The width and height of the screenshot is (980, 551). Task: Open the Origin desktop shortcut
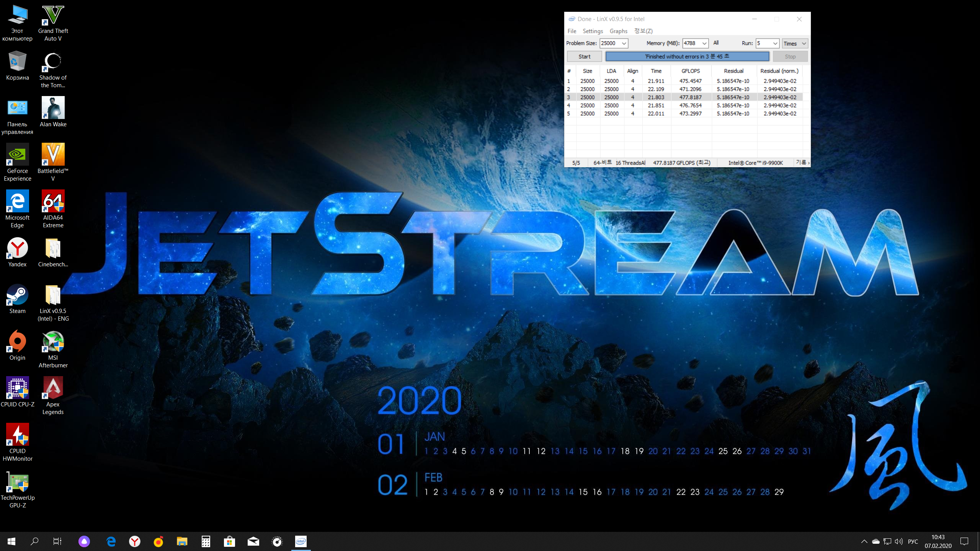pos(17,342)
